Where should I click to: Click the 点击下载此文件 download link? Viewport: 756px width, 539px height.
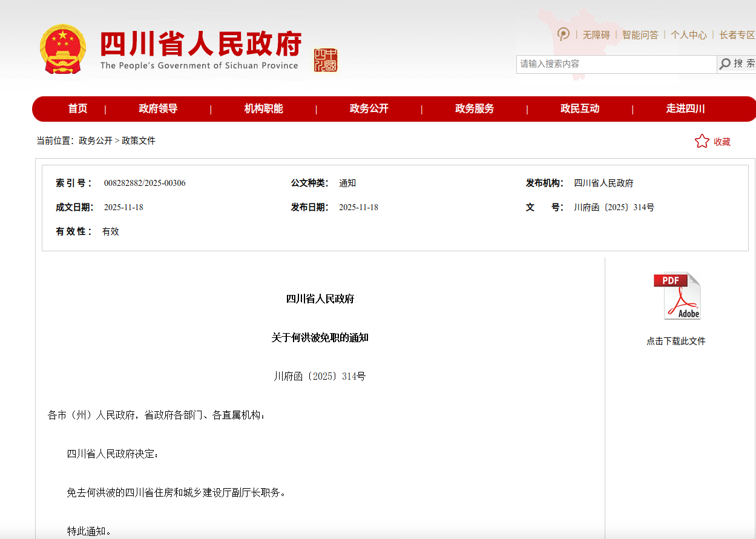pyautogui.click(x=675, y=341)
